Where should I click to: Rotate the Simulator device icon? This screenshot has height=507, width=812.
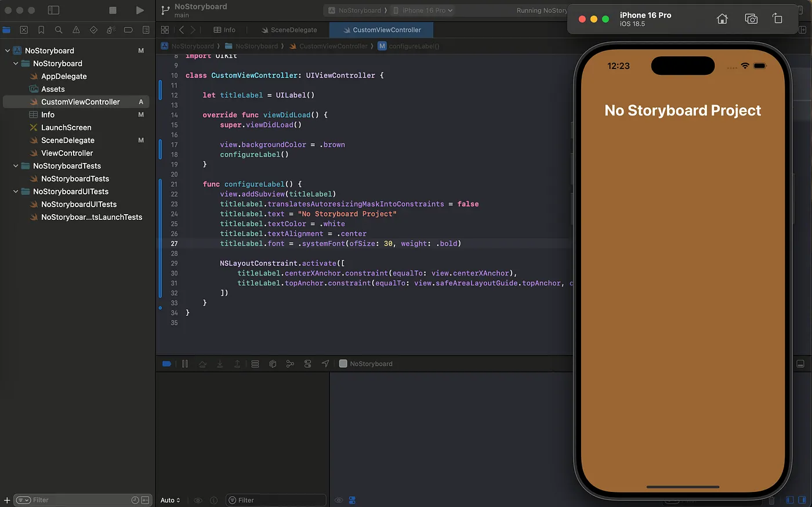coord(777,19)
